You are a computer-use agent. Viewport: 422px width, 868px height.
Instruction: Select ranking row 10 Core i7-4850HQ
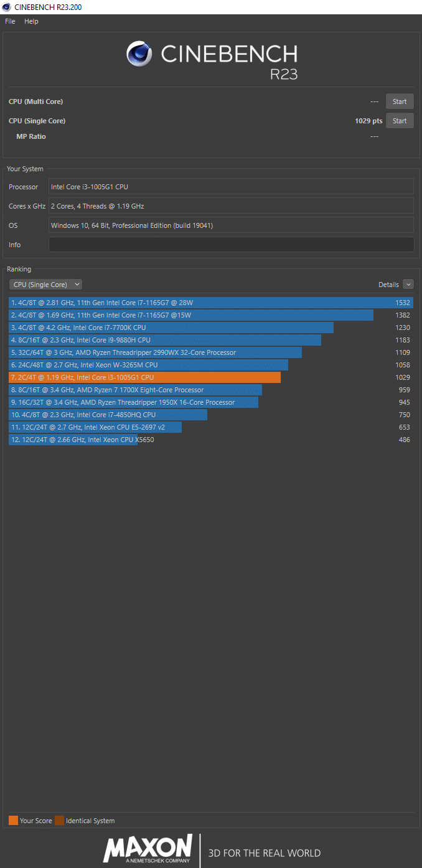(211, 415)
